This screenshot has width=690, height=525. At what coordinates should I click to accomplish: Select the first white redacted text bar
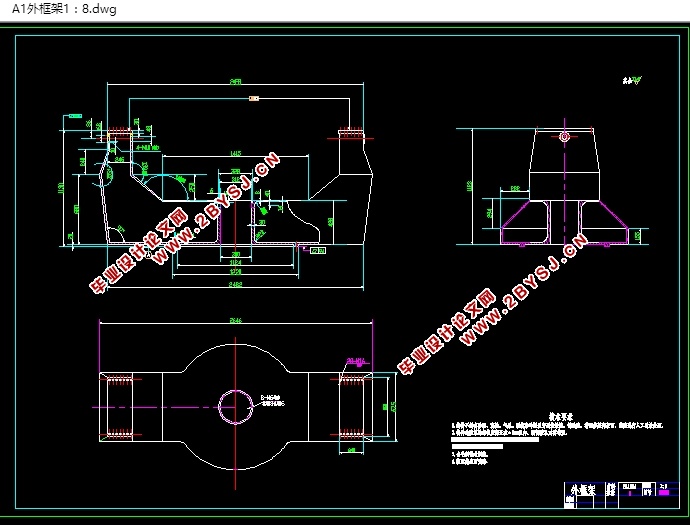coord(495,439)
